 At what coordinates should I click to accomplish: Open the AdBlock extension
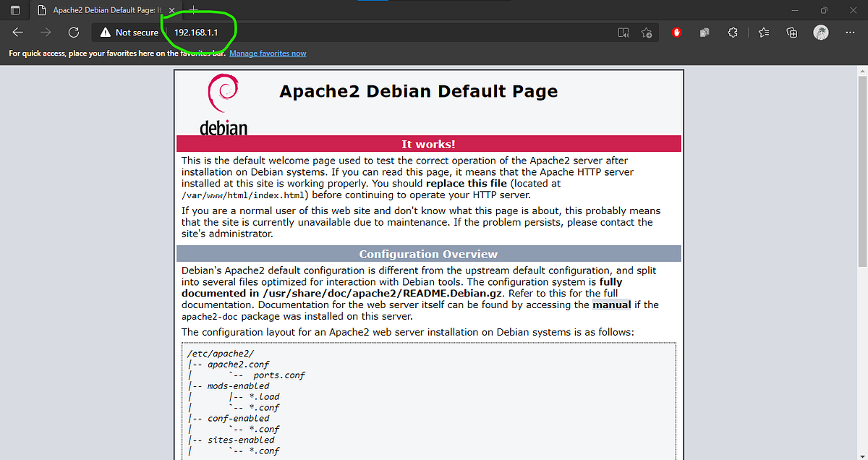coord(676,33)
